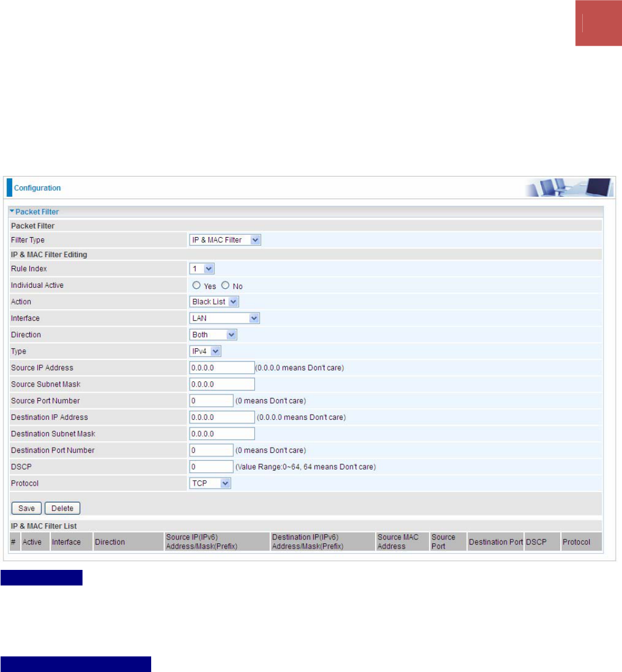Open the Filter Type dropdown

point(225,240)
